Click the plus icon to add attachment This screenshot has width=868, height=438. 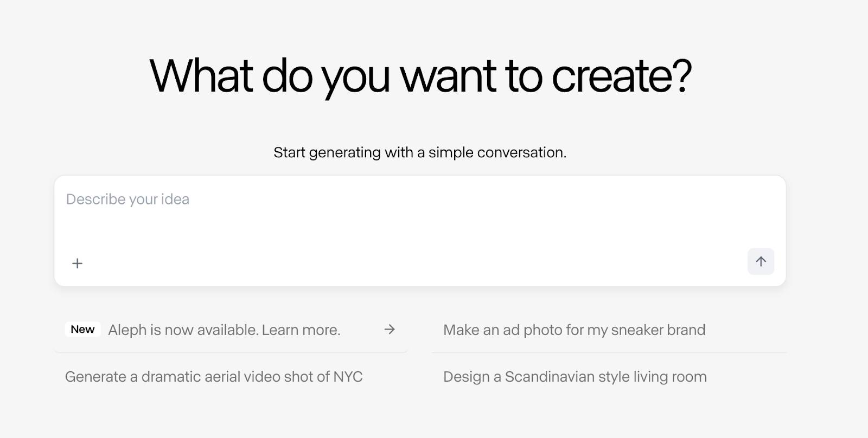(x=78, y=263)
